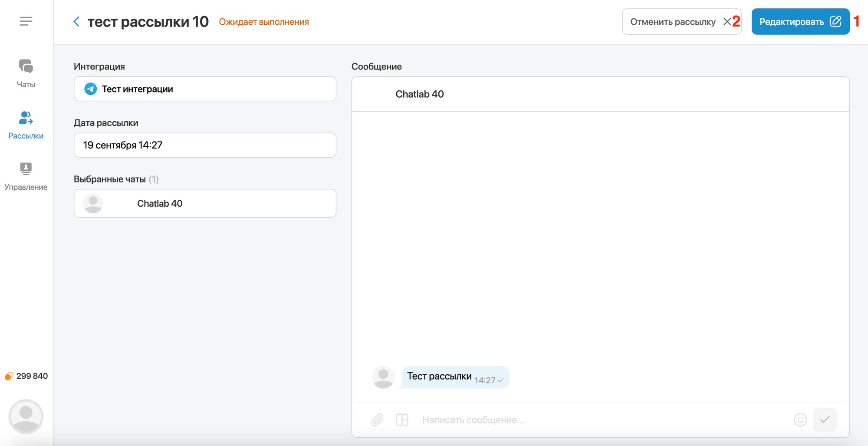This screenshot has width=868, height=446.
Task: Click the attach file paperclip icon
Action: coord(377,420)
